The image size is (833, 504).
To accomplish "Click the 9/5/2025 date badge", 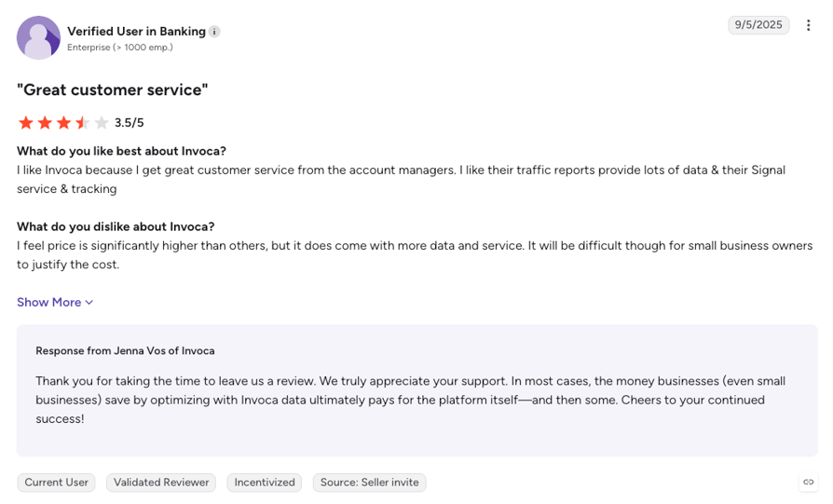I will [x=758, y=25].
